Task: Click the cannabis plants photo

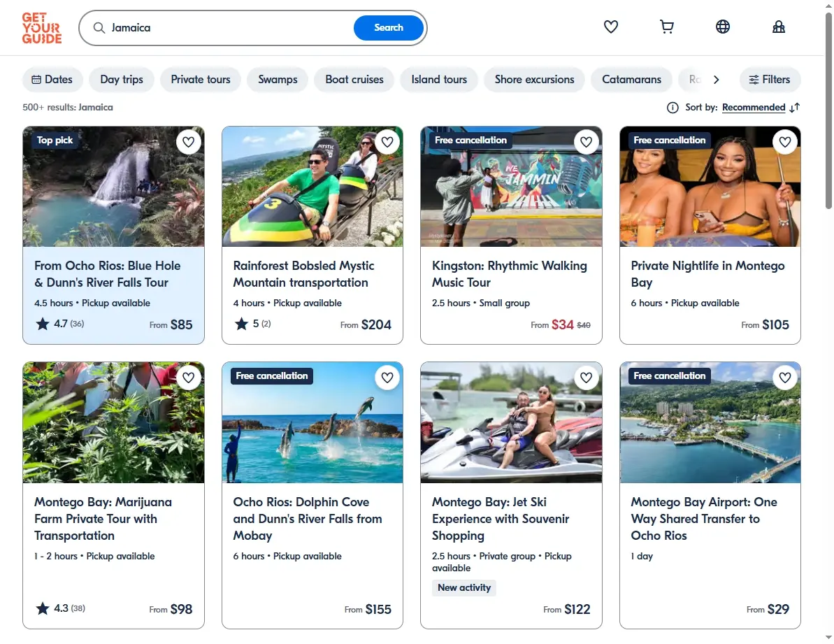Action: pyautogui.click(x=113, y=423)
